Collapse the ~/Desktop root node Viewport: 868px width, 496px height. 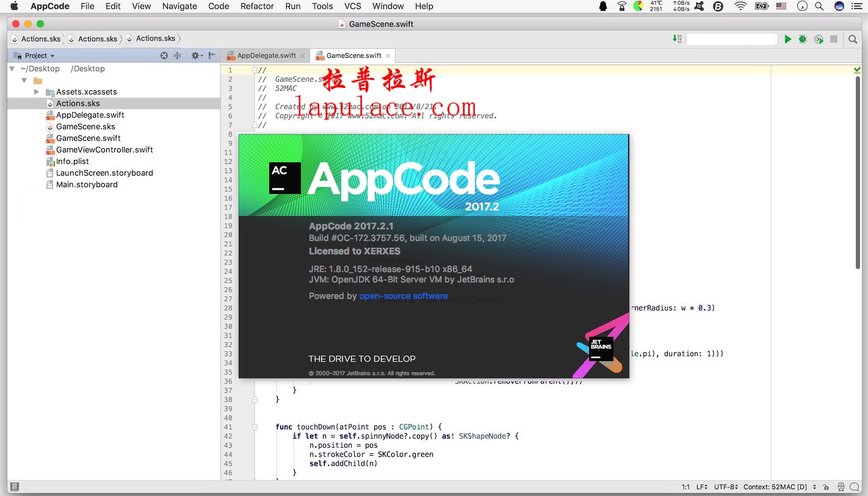click(13, 69)
